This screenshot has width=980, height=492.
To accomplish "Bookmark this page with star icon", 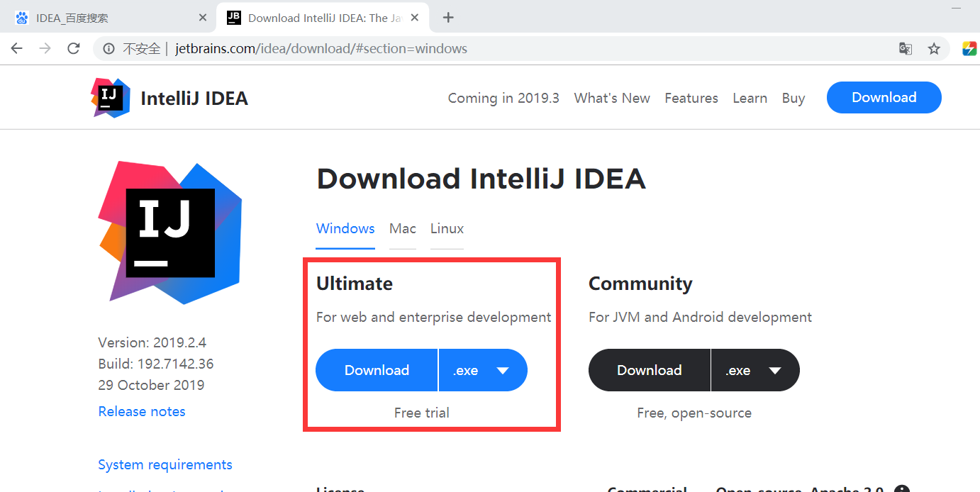I will [934, 49].
